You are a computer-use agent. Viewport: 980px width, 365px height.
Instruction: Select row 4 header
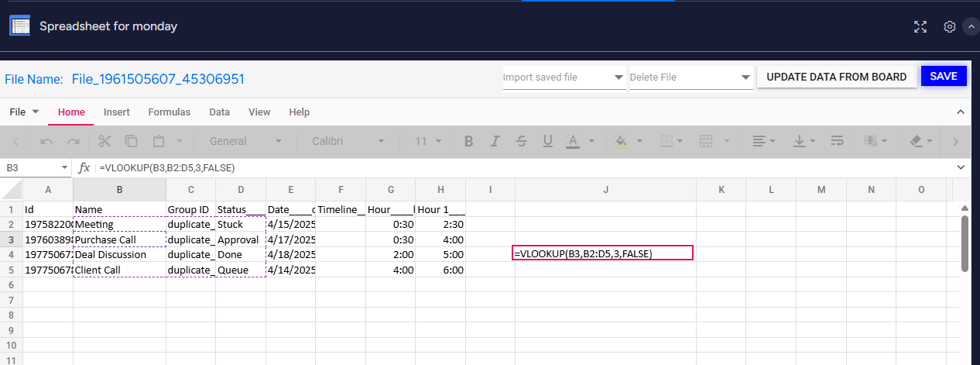12,254
